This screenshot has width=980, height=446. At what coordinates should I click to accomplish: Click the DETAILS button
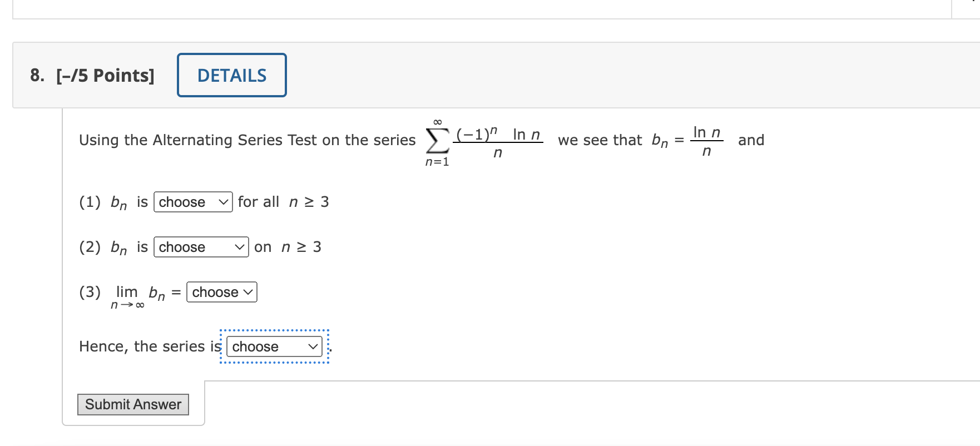point(231,75)
